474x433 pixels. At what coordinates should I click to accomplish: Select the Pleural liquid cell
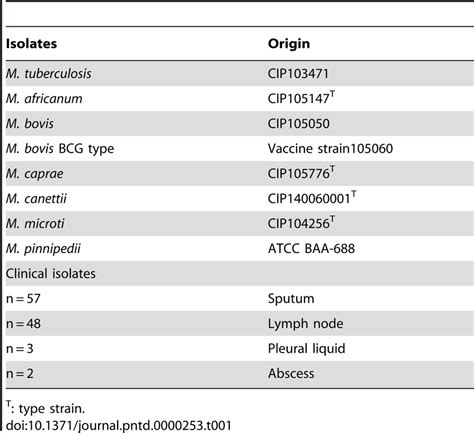coord(307,349)
